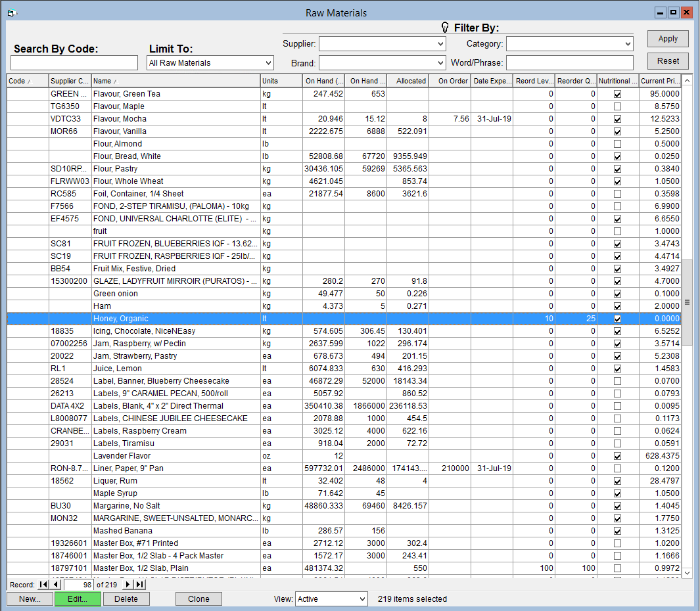Select the Icing, Chocolate, NiceNEasy row

coord(344,331)
